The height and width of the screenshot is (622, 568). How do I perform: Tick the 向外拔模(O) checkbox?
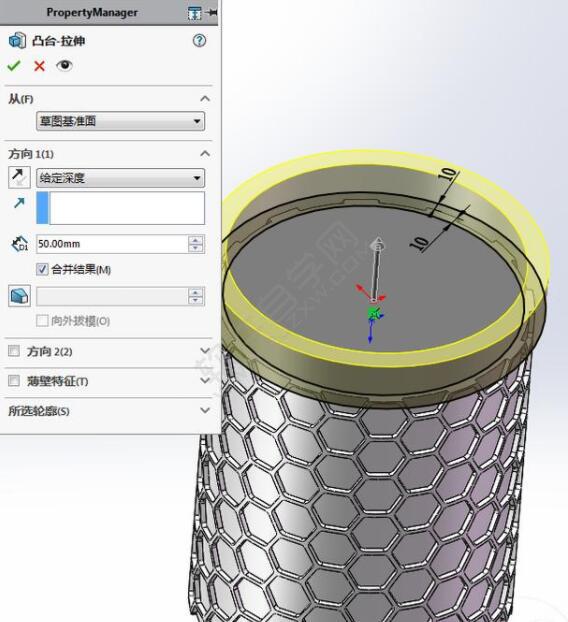(x=42, y=321)
